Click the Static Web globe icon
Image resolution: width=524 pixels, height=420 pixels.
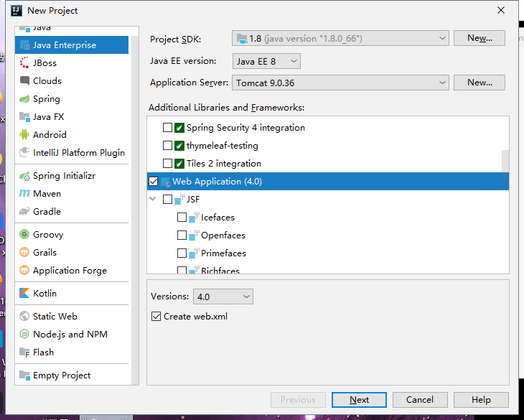click(24, 316)
